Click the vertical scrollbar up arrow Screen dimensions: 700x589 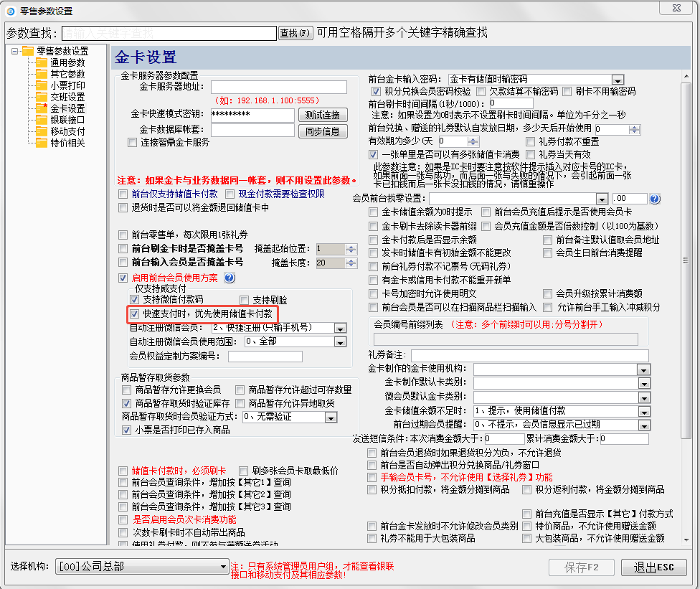coord(686,76)
